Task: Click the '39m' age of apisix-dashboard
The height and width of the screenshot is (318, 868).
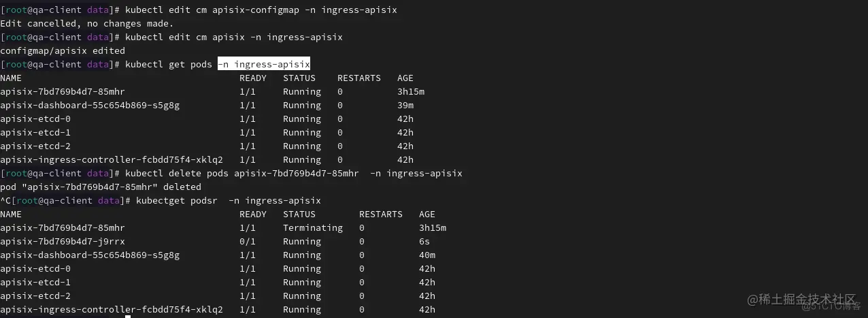Action: click(x=405, y=106)
